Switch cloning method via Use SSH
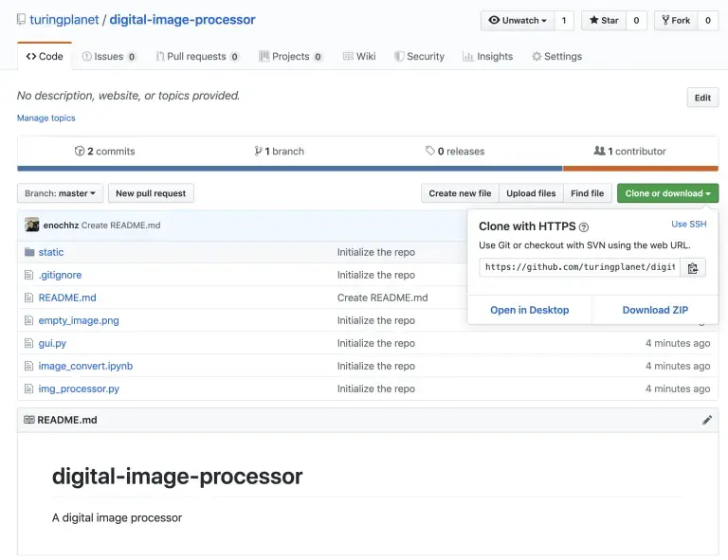 (x=689, y=224)
